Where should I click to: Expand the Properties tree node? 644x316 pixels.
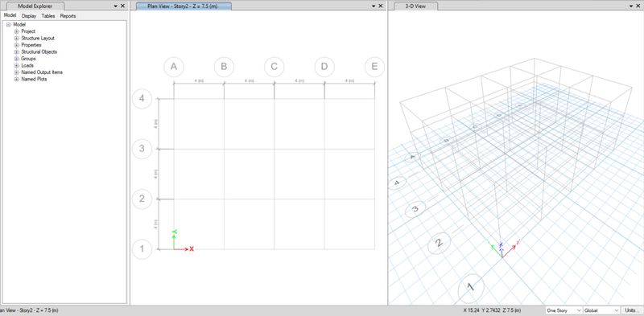pos(16,45)
